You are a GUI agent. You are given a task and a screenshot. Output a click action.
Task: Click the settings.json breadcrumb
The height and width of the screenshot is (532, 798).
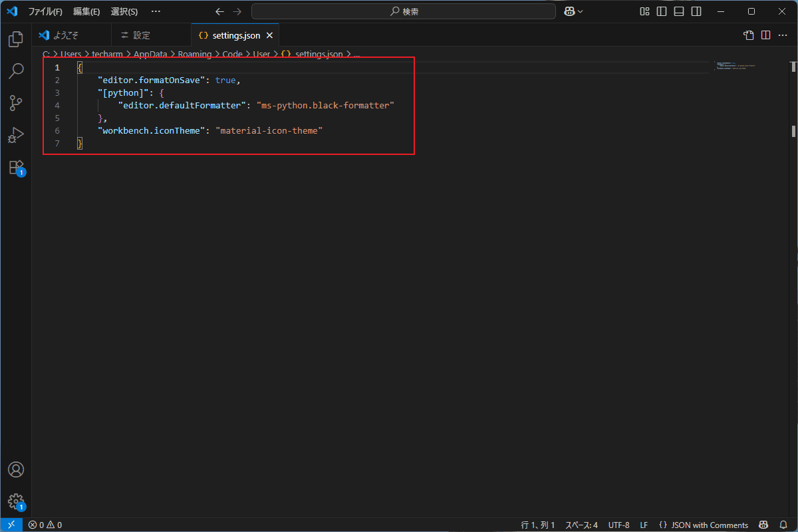pos(312,54)
